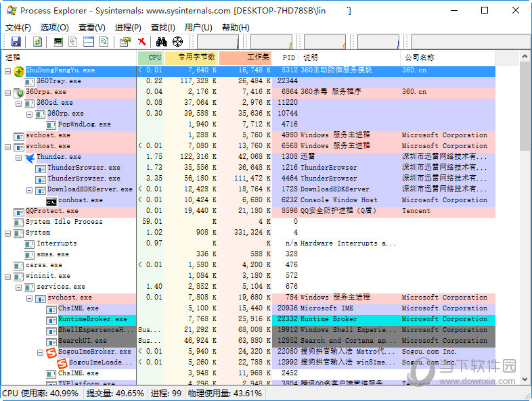Click the QQProtect.exe process icon
This screenshot has width=532, height=401.
[x=19, y=212]
